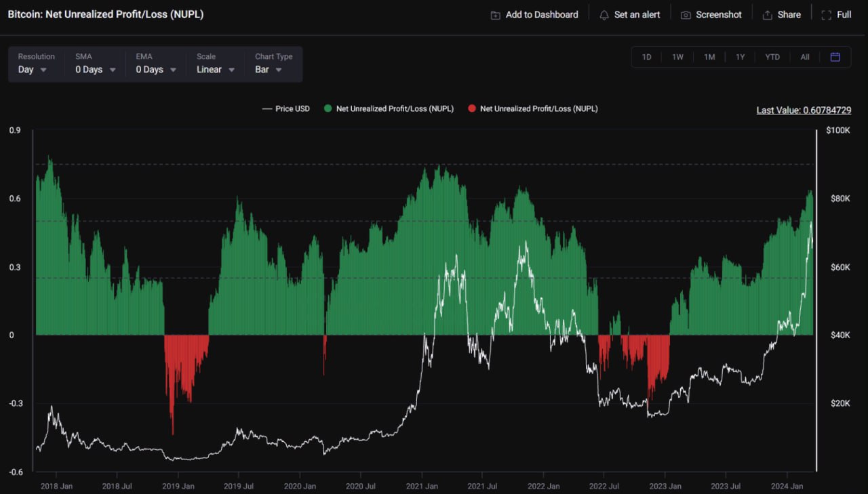Toggle the green NUPL legend series

(x=389, y=108)
